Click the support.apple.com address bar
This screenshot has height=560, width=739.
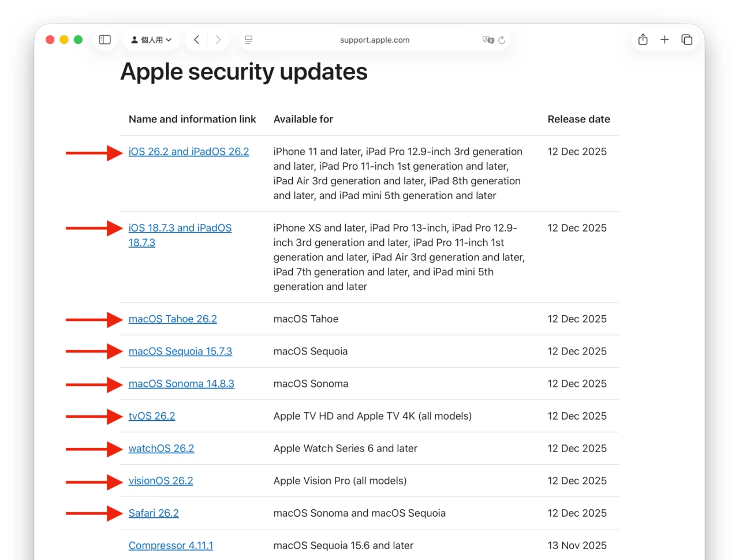(x=374, y=40)
